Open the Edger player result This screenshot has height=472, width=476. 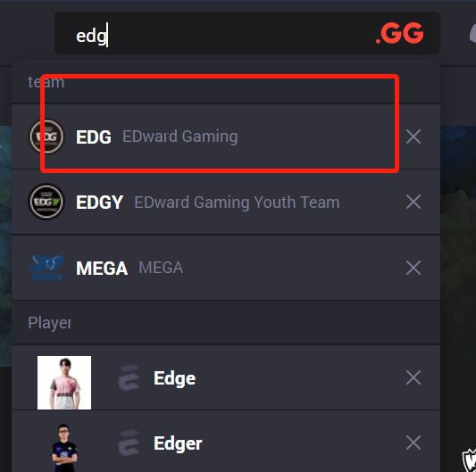(x=226, y=442)
